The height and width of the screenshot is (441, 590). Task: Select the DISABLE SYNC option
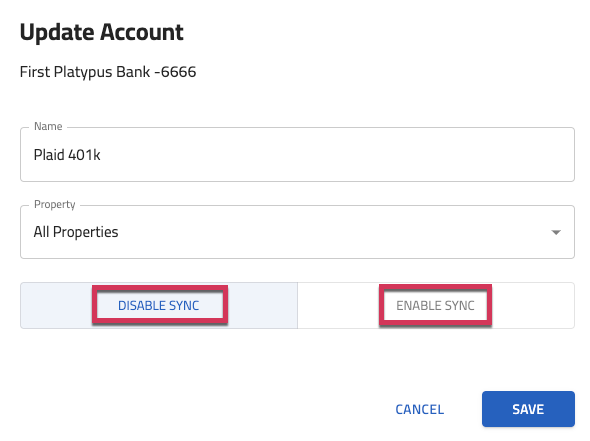point(158,306)
